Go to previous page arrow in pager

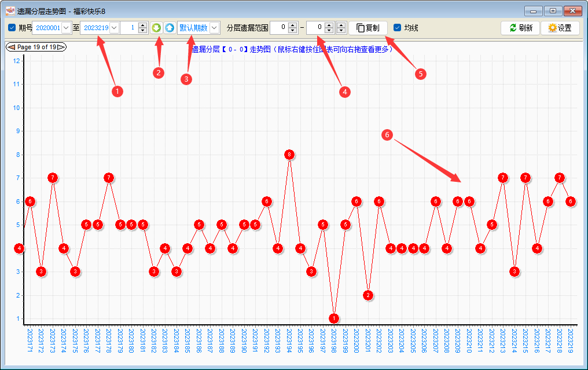coord(11,47)
